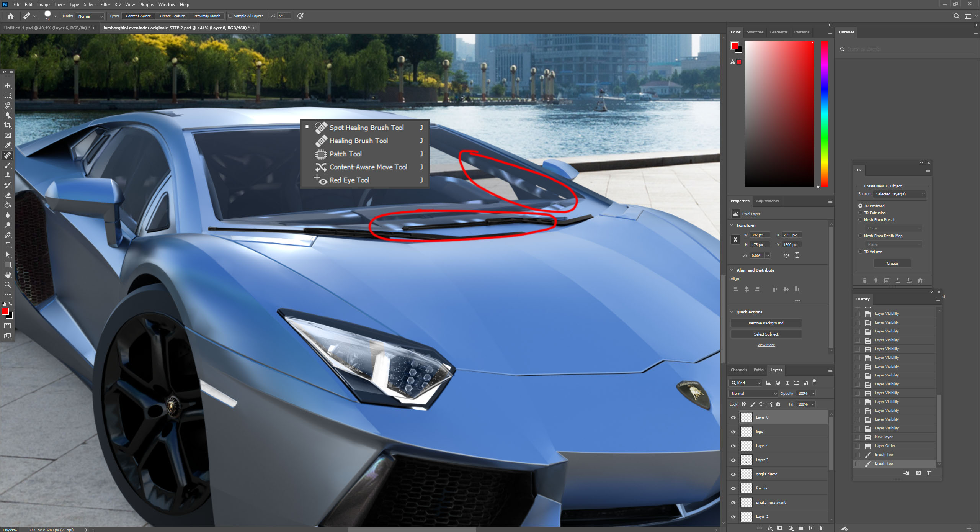Screen dimensions: 980x532
Task: Select the Eyedropper tool
Action: pos(8,146)
